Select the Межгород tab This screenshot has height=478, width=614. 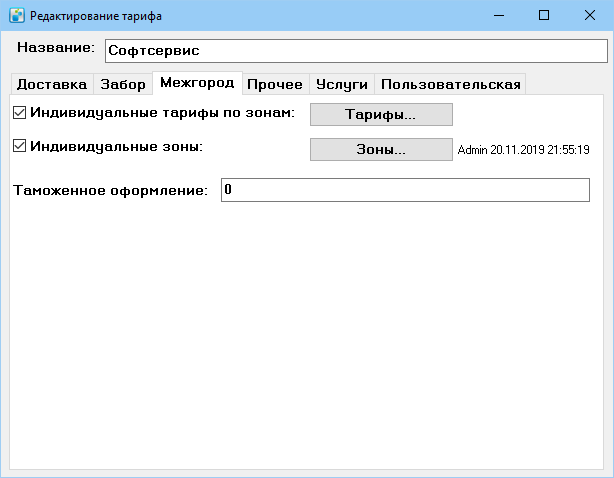click(197, 83)
